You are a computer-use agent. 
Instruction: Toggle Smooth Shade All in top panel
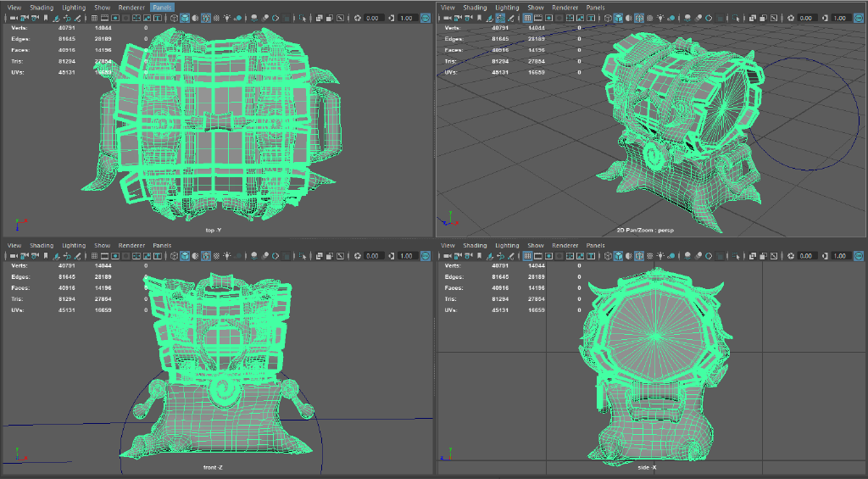point(184,18)
